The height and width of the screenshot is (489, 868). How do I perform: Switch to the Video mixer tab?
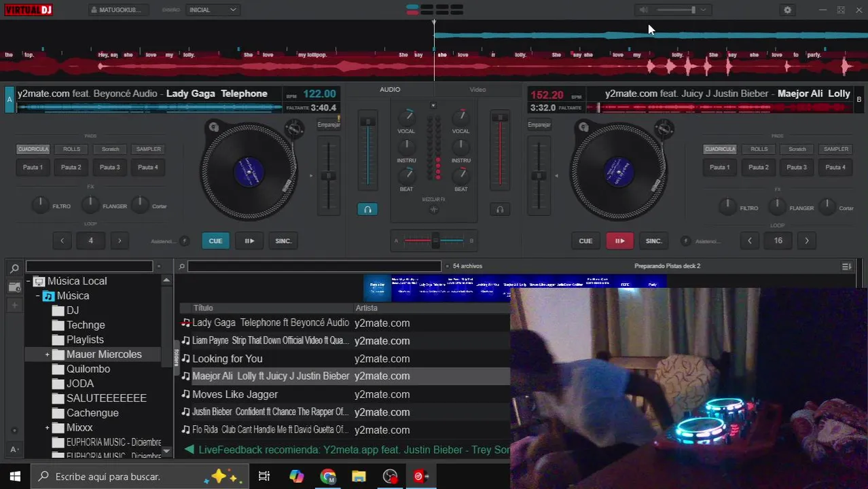coord(477,90)
